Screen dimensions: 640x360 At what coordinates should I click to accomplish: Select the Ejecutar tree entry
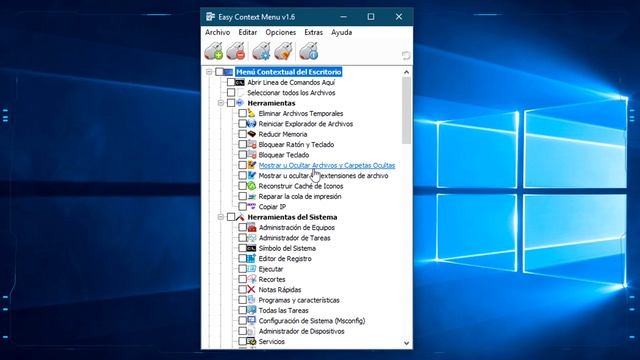point(271,269)
